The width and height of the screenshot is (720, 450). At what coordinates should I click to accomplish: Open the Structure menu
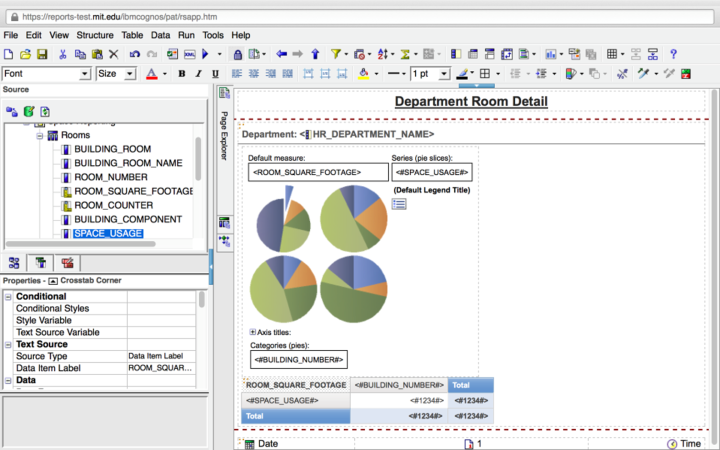(95, 35)
